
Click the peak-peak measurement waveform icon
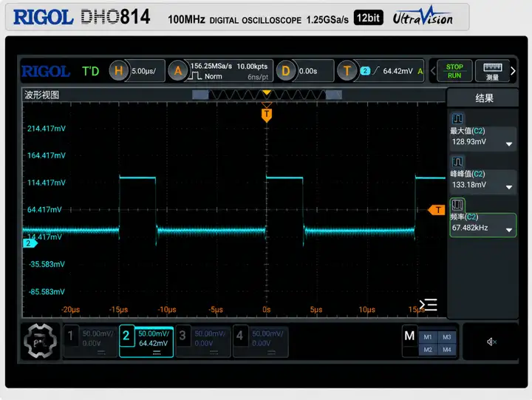[457, 162]
